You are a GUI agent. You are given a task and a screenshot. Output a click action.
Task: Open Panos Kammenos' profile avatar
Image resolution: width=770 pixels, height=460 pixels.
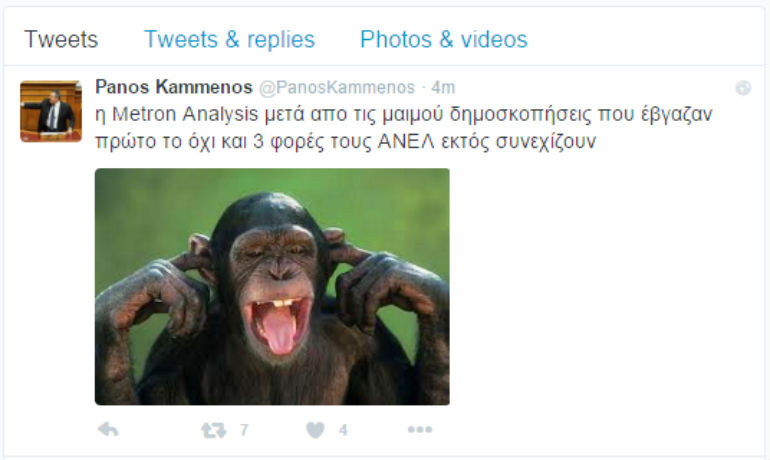pyautogui.click(x=51, y=111)
